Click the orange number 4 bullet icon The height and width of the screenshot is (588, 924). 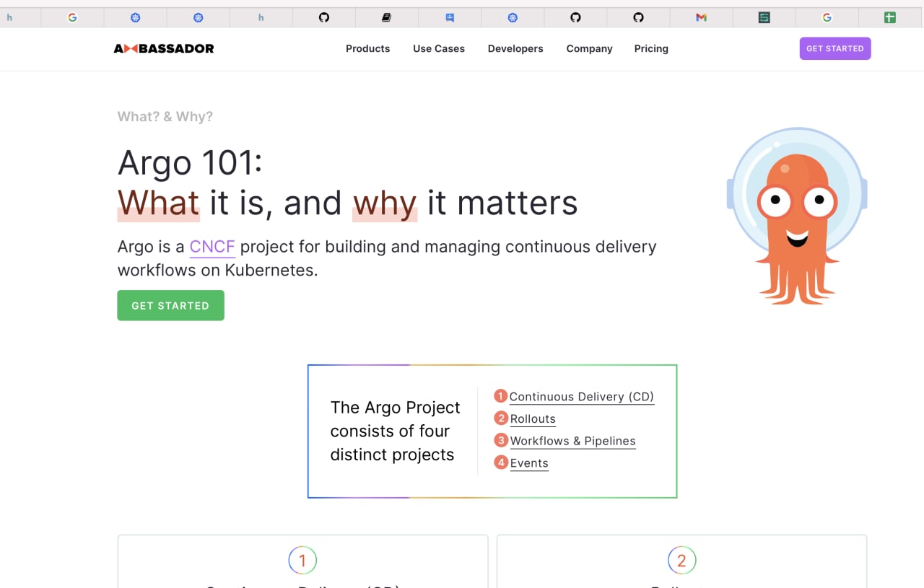pyautogui.click(x=501, y=462)
